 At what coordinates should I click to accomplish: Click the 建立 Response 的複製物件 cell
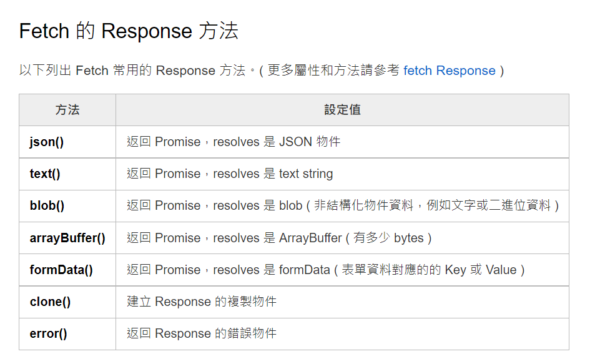[342, 302]
